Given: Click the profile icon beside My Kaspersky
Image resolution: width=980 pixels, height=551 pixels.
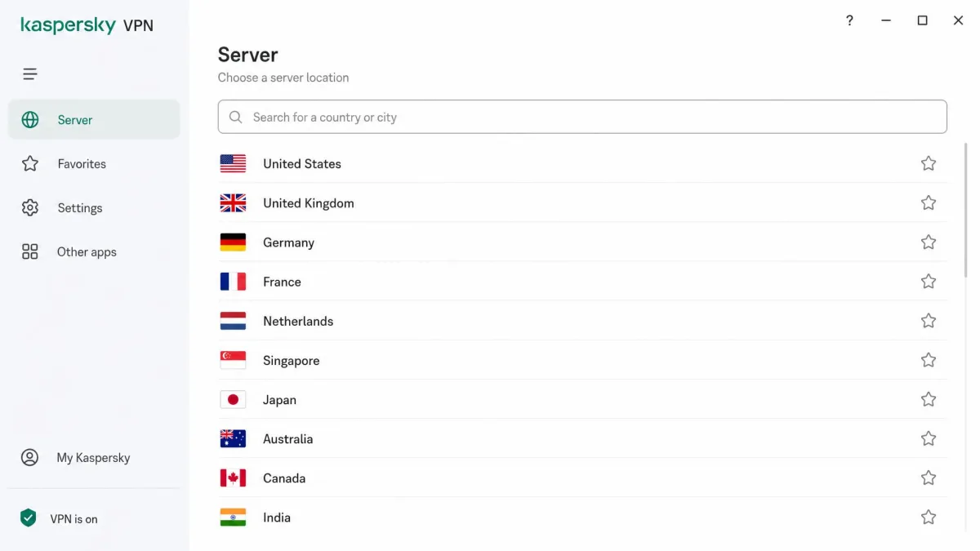Looking at the screenshot, I should coord(30,458).
